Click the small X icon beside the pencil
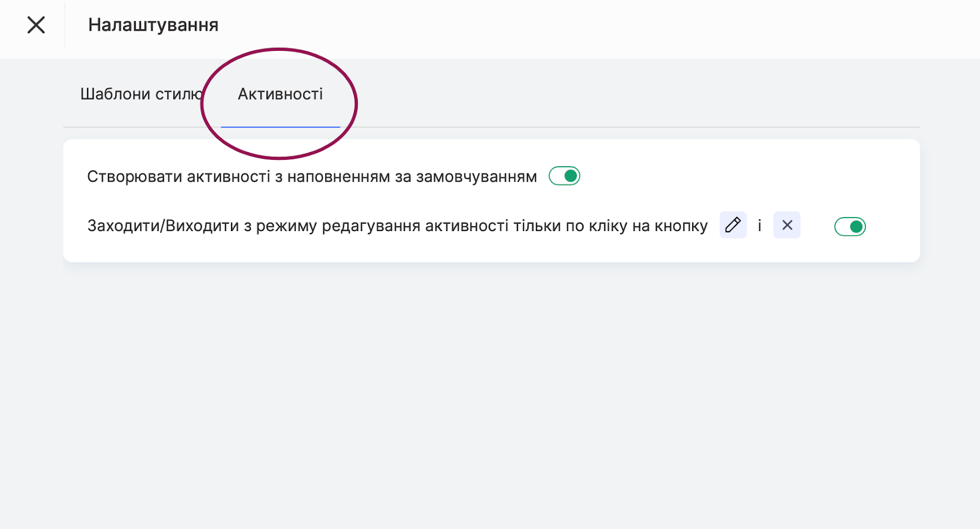Viewport: 980px width, 529px height. coord(787,226)
